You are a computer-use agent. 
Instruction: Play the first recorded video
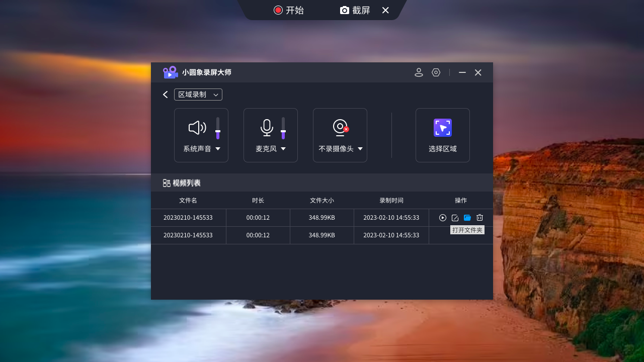442,217
